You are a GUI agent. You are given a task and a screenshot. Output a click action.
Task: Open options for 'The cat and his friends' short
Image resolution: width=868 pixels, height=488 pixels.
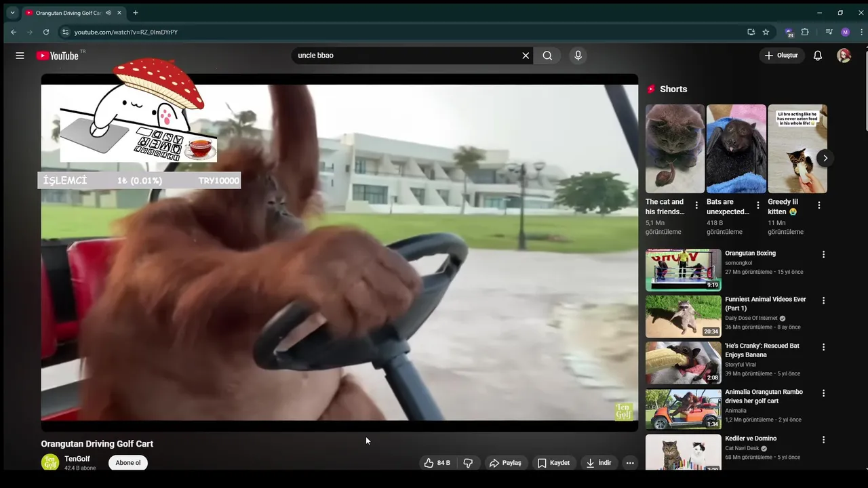click(x=696, y=205)
